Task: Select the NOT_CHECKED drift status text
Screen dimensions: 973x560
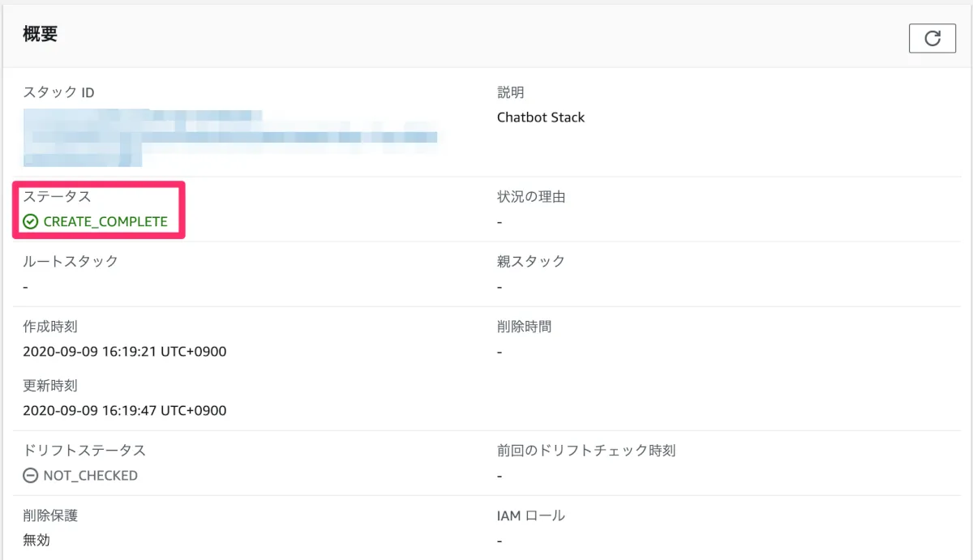Action: point(90,476)
